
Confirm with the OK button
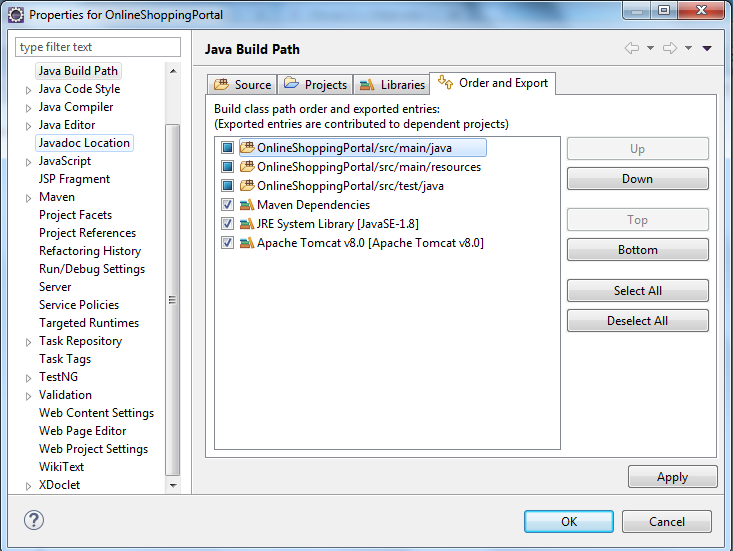pos(569,522)
